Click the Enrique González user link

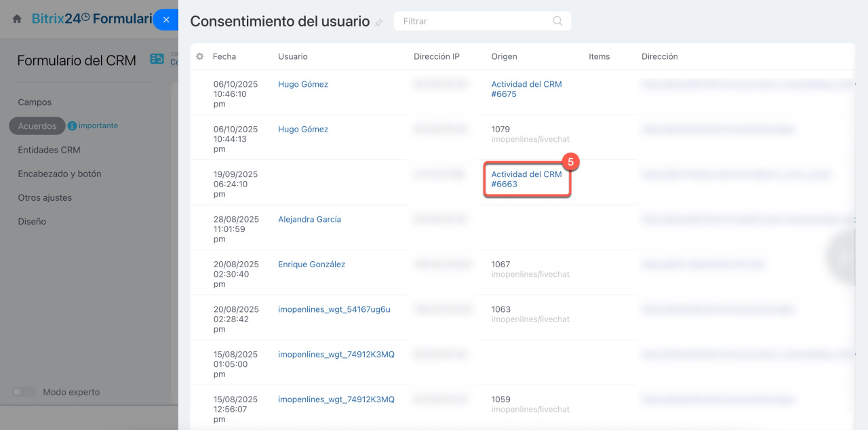tap(311, 265)
